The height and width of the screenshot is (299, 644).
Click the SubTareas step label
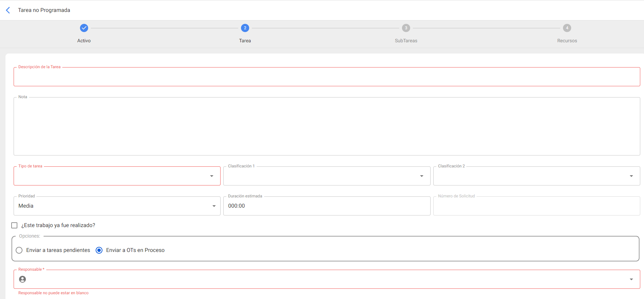coord(406,41)
